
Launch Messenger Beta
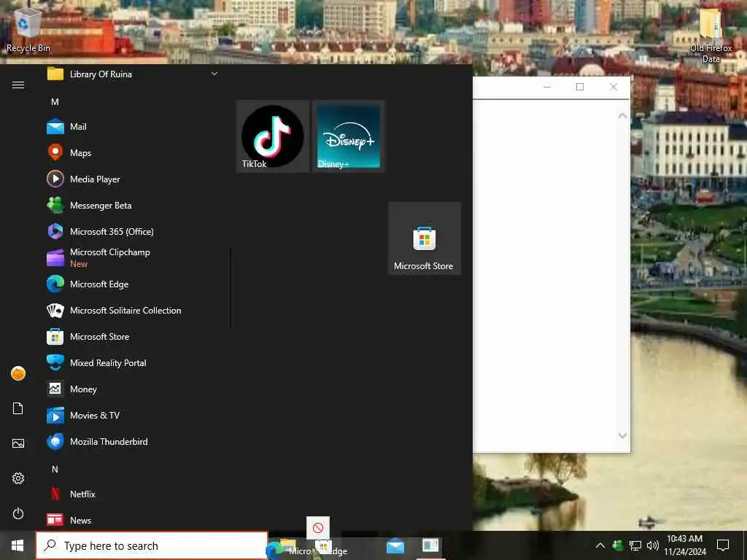[133, 205]
